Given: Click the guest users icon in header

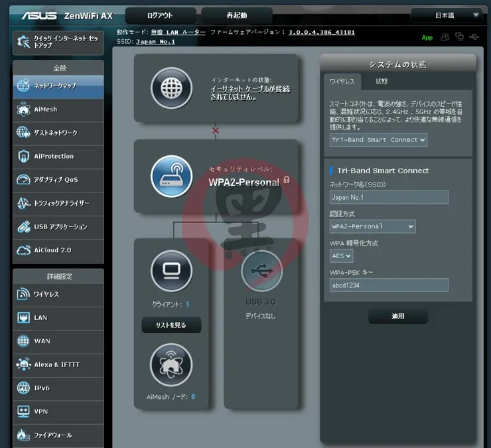Looking at the screenshot, I should (445, 37).
